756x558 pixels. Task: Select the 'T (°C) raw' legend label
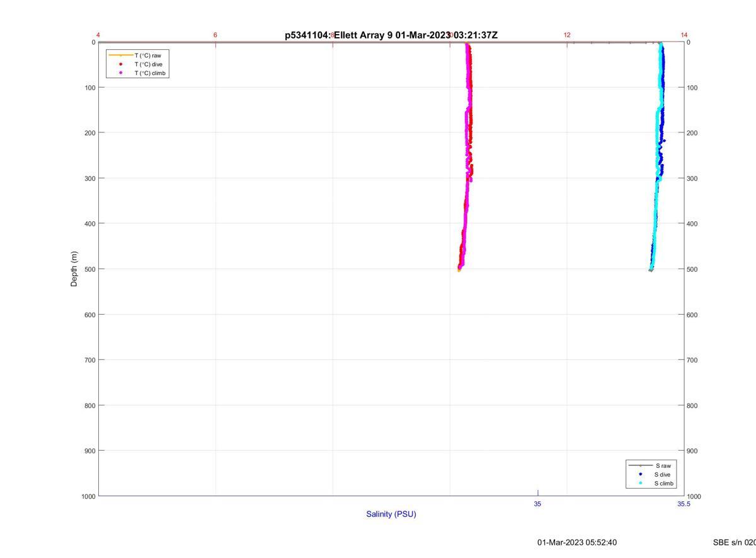pyautogui.click(x=147, y=55)
